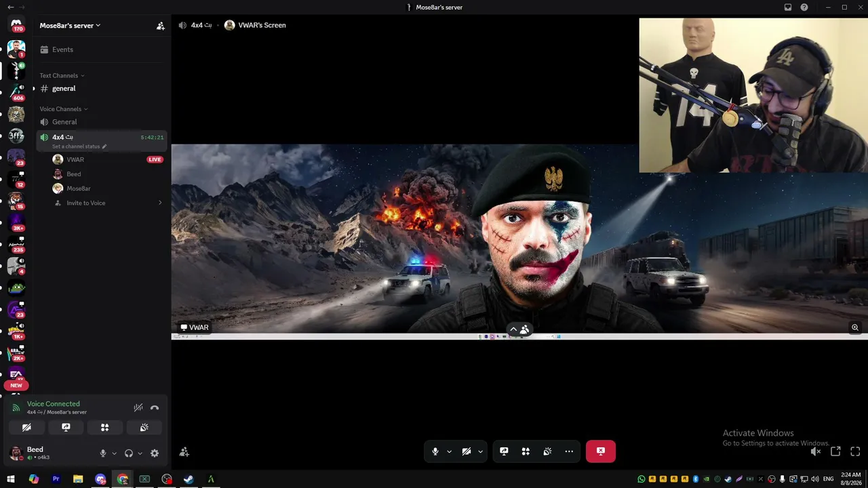Open Help icon in title bar

(x=804, y=7)
